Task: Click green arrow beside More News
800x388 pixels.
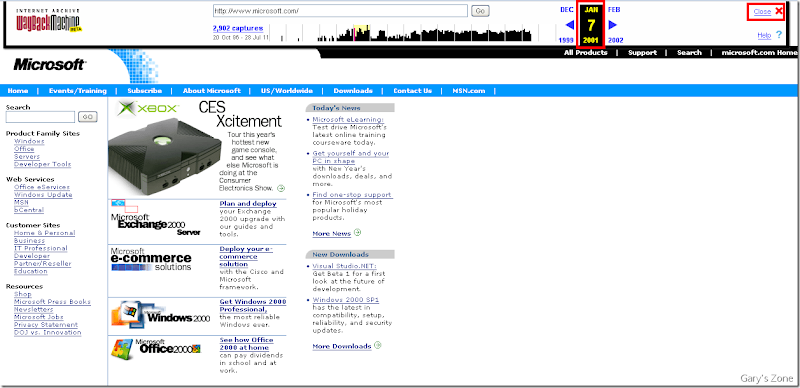Action: [357, 232]
